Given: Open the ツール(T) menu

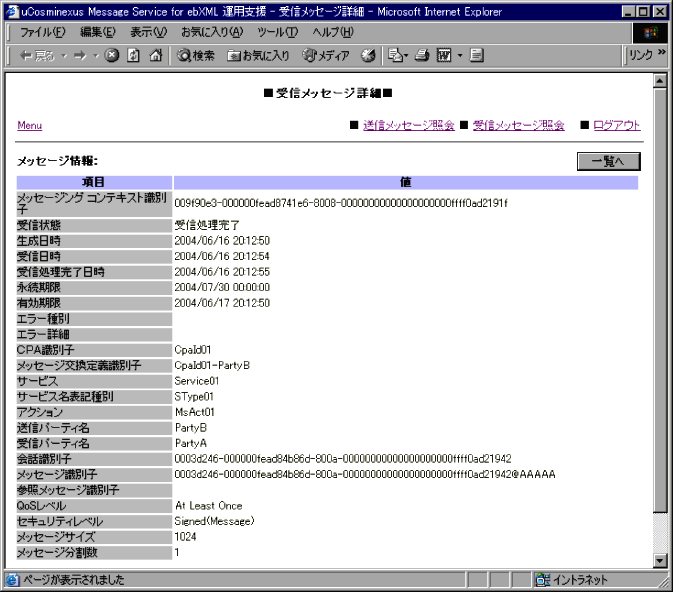Looking at the screenshot, I should (x=277, y=32).
